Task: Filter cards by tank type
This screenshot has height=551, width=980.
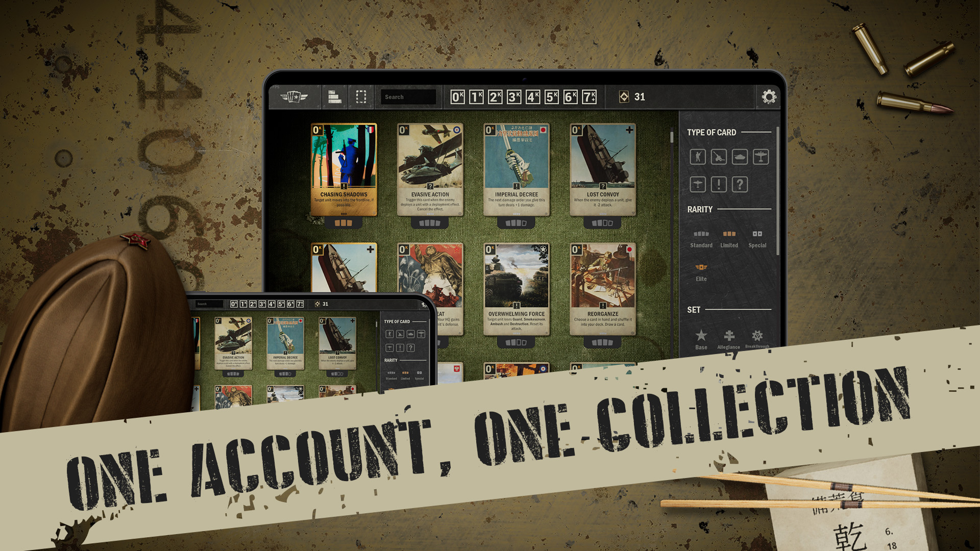Action: 740,157
